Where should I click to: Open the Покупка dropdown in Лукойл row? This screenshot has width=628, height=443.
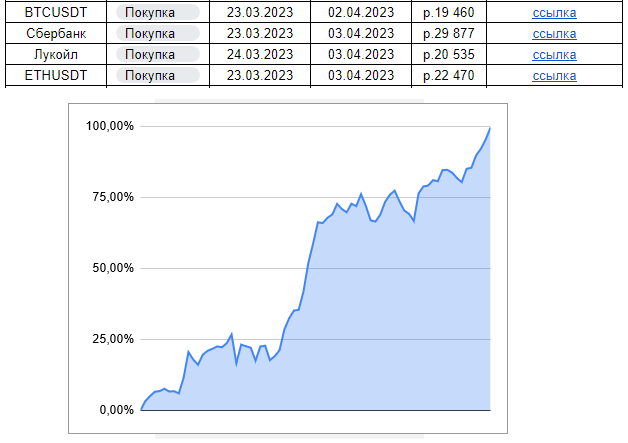157,54
